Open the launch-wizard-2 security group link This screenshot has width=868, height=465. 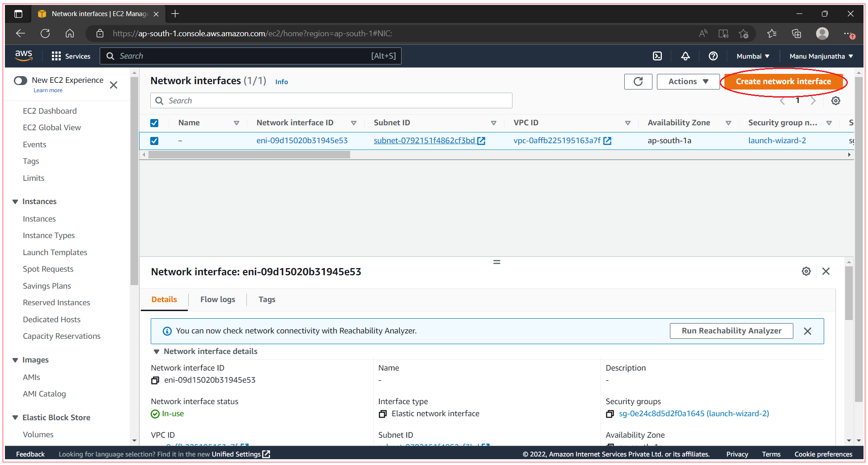777,141
